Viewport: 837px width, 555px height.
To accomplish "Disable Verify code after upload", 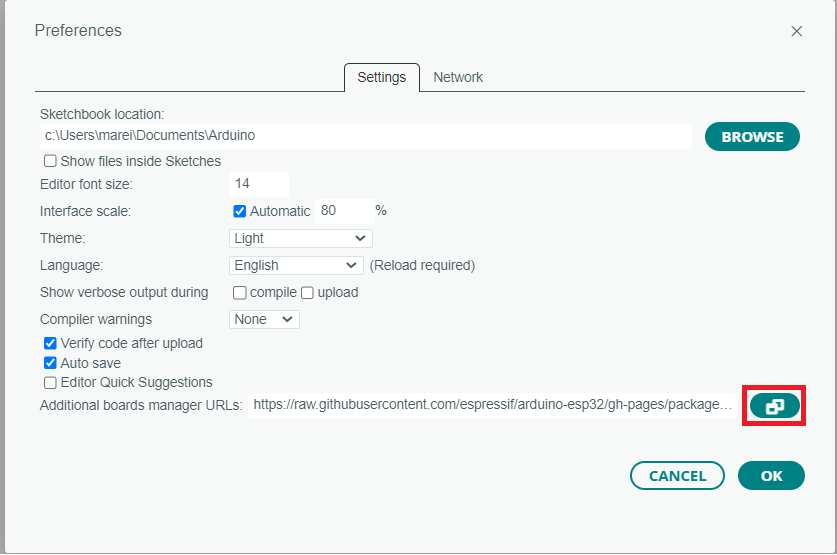I will pyautogui.click(x=50, y=343).
